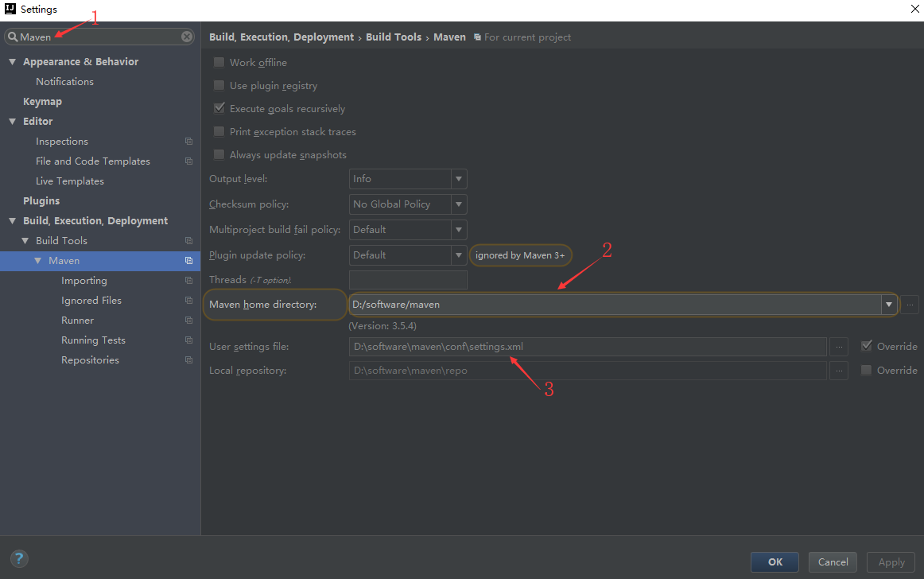Open the help question mark icon

(x=19, y=558)
